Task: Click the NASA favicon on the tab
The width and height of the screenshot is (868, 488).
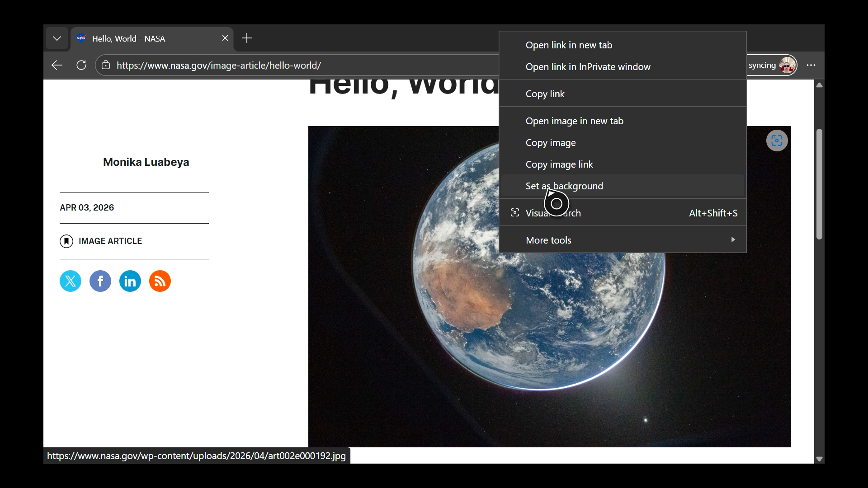Action: pyautogui.click(x=81, y=38)
